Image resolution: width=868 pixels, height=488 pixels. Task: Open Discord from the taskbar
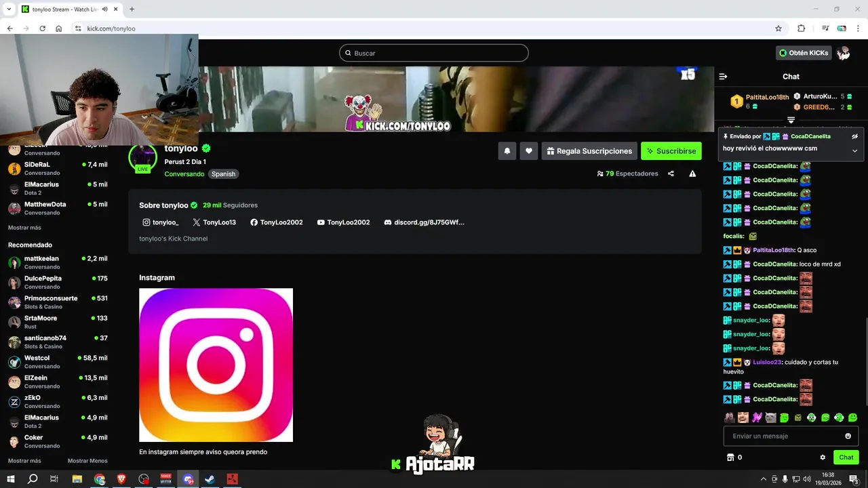[189, 479]
